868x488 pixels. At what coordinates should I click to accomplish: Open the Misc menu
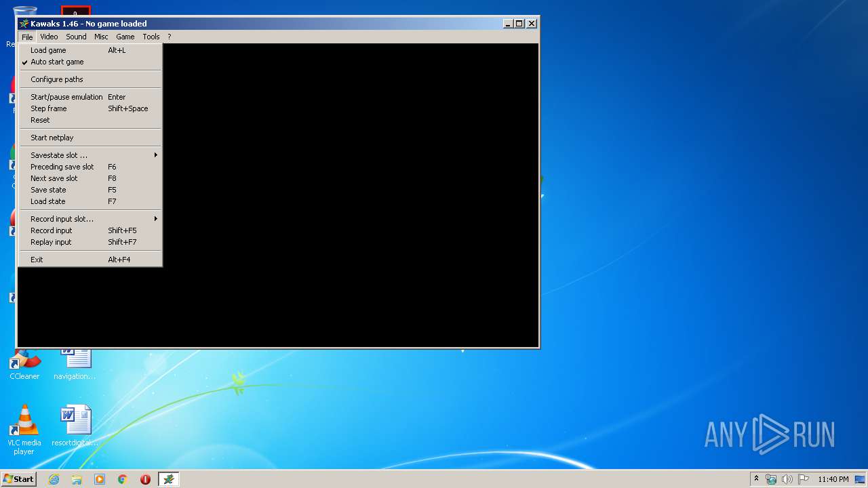coord(101,37)
